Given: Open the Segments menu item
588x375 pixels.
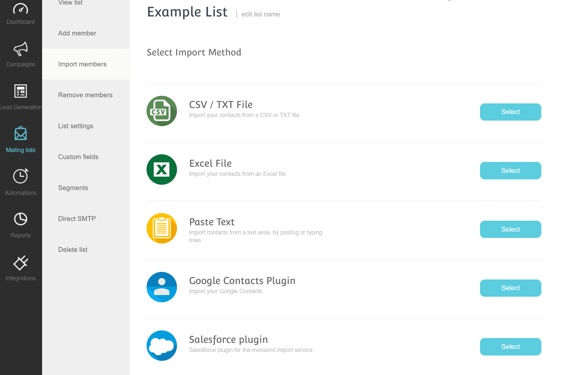Looking at the screenshot, I should tap(73, 188).
